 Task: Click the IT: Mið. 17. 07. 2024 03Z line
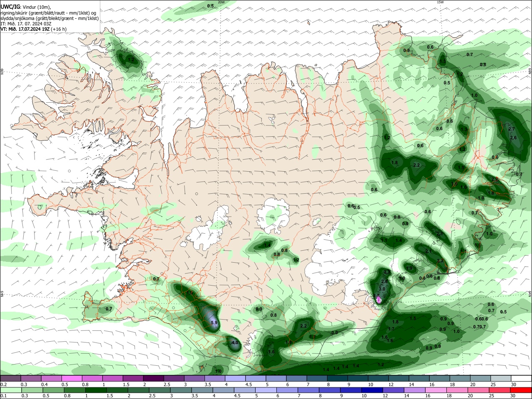[25, 24]
